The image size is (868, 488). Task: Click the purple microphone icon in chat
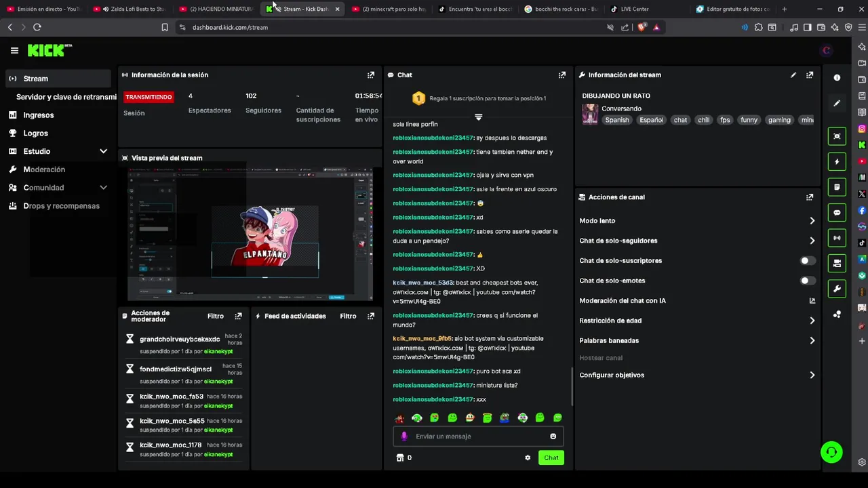point(404,436)
